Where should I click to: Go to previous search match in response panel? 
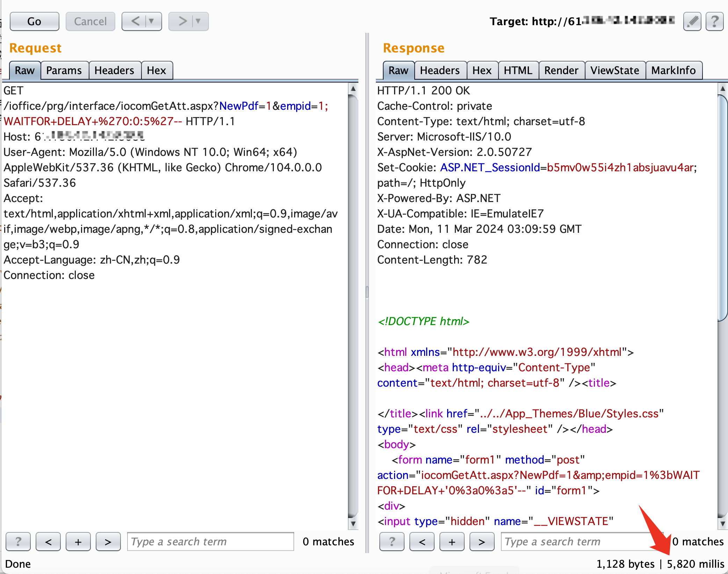click(x=422, y=541)
